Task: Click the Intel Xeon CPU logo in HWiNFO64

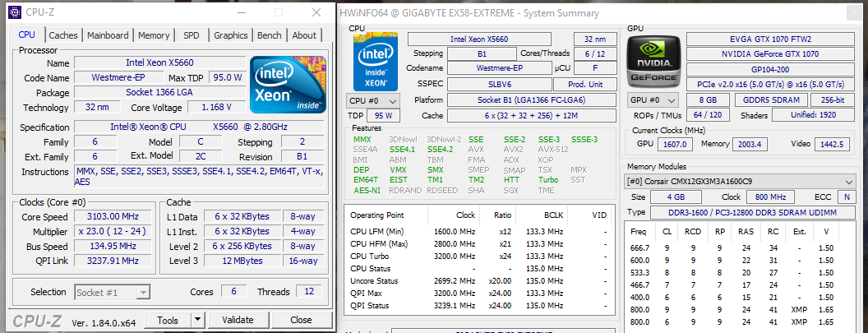Action: (377, 62)
